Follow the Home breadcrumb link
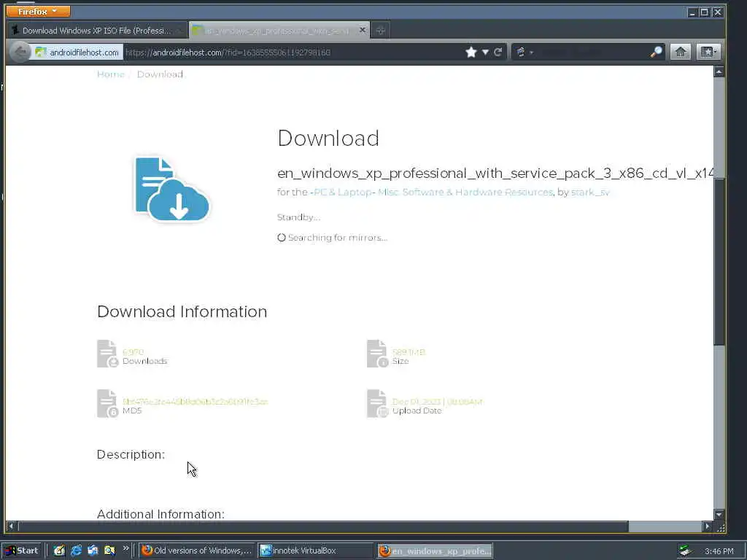This screenshot has width=747, height=560. (111, 74)
